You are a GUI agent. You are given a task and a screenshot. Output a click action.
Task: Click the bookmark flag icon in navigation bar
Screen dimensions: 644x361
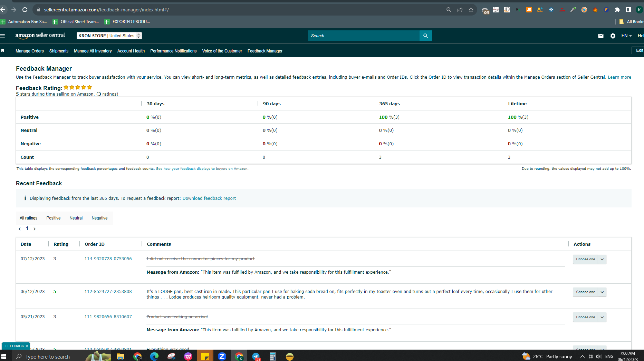pyautogui.click(x=3, y=50)
